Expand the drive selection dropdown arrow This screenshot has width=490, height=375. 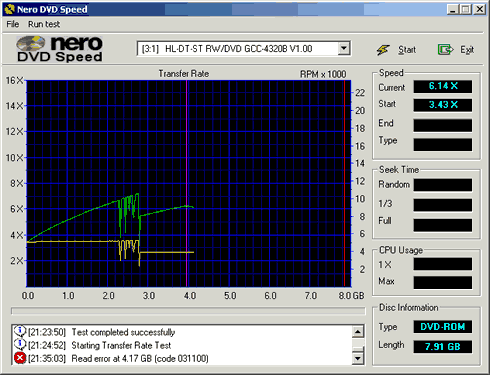click(x=344, y=49)
